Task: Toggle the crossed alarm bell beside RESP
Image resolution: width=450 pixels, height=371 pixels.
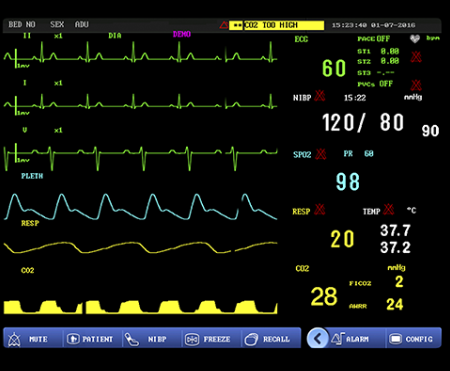Action: point(320,210)
